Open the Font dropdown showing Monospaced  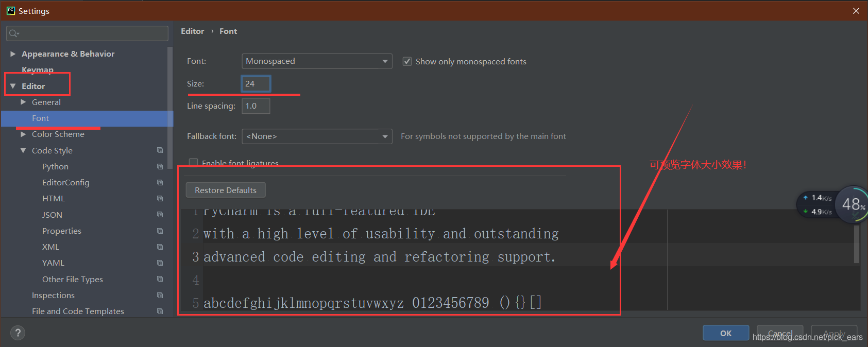[317, 61]
